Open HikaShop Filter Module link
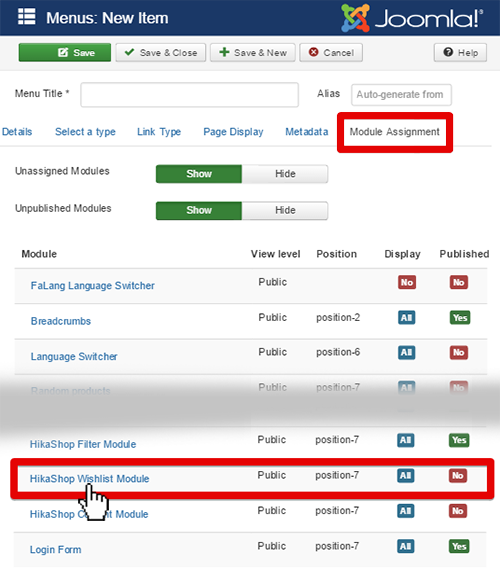The width and height of the screenshot is (500, 570). coord(83,444)
